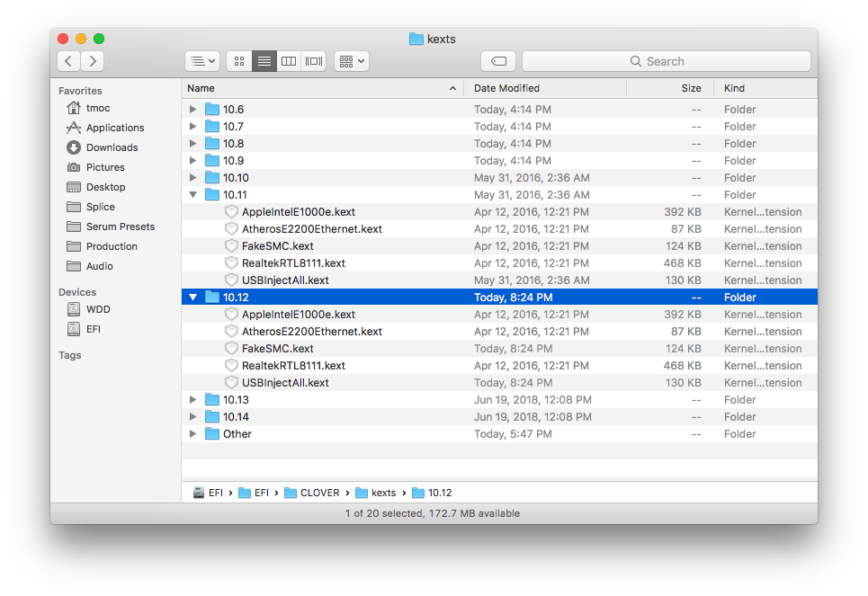This screenshot has height=596, width=868.
Task: Collapse the 10.12 folder
Action: [192, 298]
